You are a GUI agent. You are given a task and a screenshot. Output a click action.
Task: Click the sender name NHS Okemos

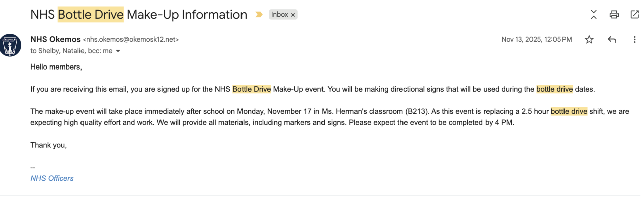[55, 39]
